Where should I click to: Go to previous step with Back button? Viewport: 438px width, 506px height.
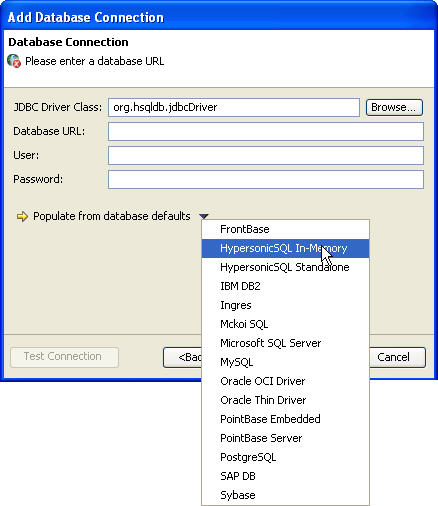coord(183,357)
